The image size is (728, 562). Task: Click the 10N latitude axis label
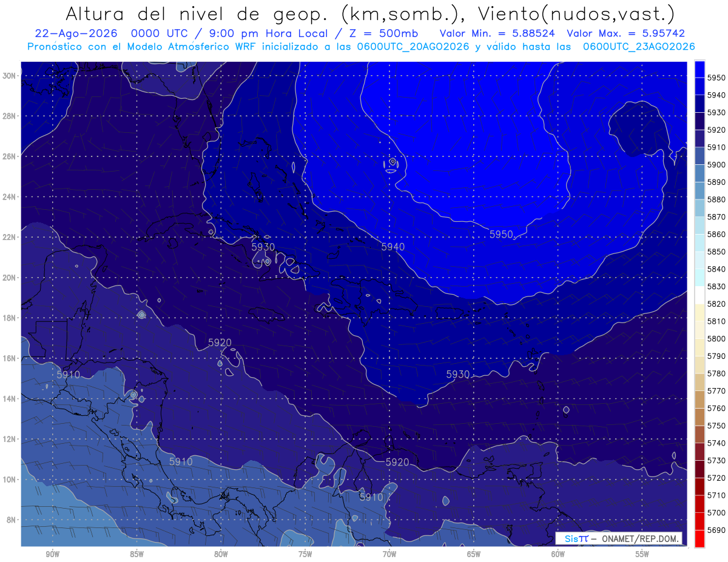click(x=10, y=480)
